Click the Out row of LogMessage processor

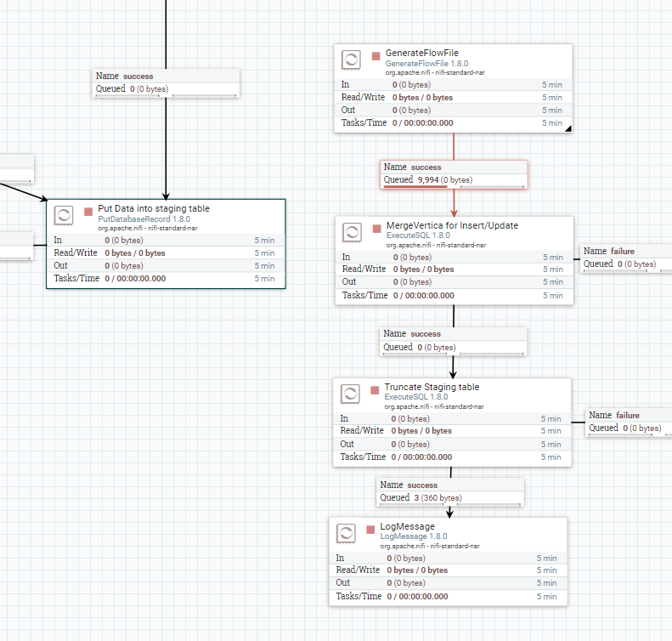pyautogui.click(x=448, y=583)
